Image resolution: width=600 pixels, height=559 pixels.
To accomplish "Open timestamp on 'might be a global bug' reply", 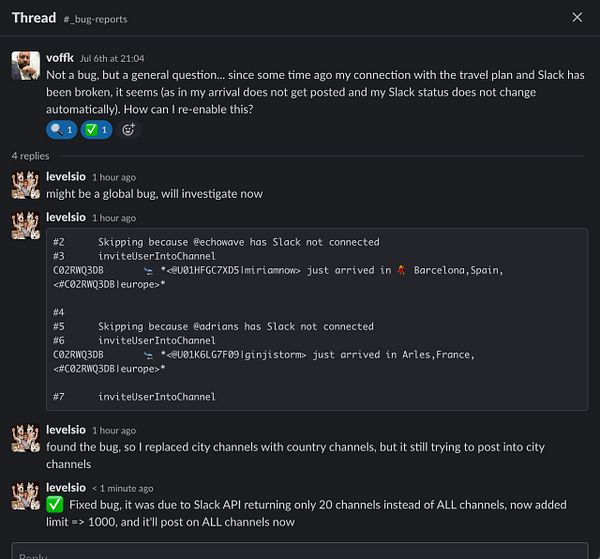I will (113, 178).
